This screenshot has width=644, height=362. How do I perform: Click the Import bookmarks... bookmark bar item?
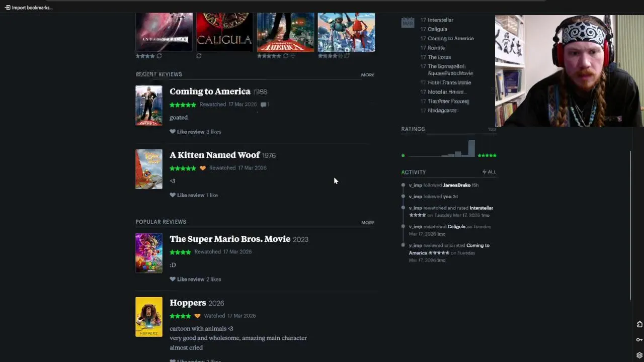pyautogui.click(x=29, y=8)
